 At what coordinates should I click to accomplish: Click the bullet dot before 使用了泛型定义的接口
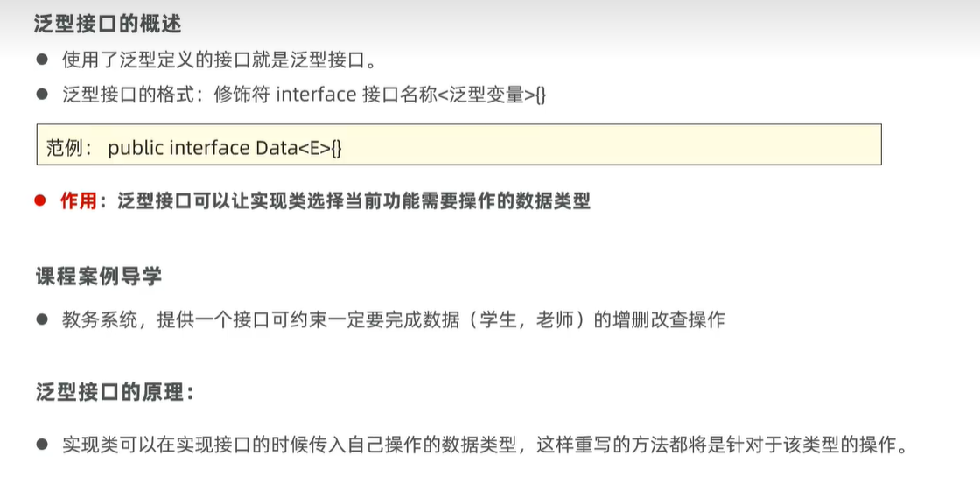tap(41, 60)
